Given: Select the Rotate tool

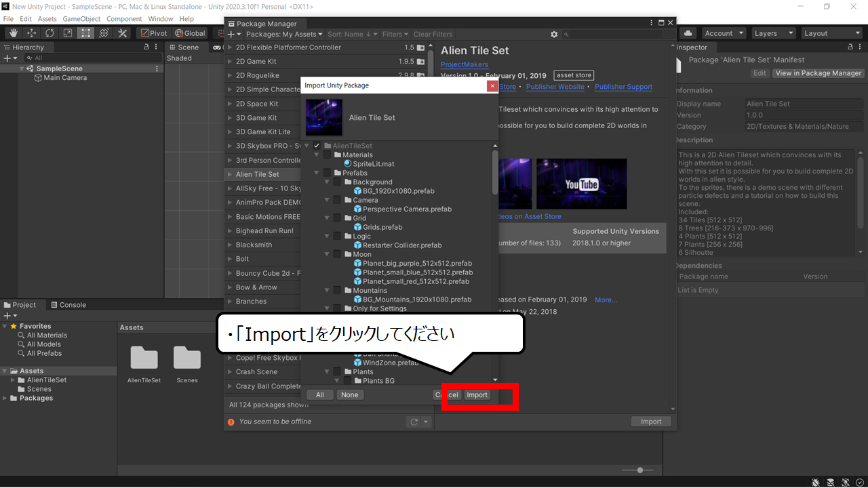Looking at the screenshot, I should (50, 33).
